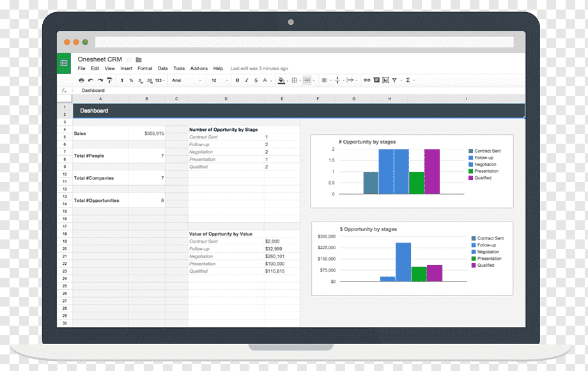588x371 pixels.
Task: Undo the last action
Action: coord(91,80)
